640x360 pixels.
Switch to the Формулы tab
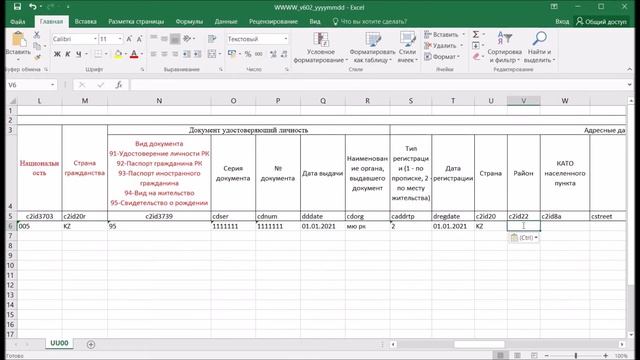click(x=189, y=22)
